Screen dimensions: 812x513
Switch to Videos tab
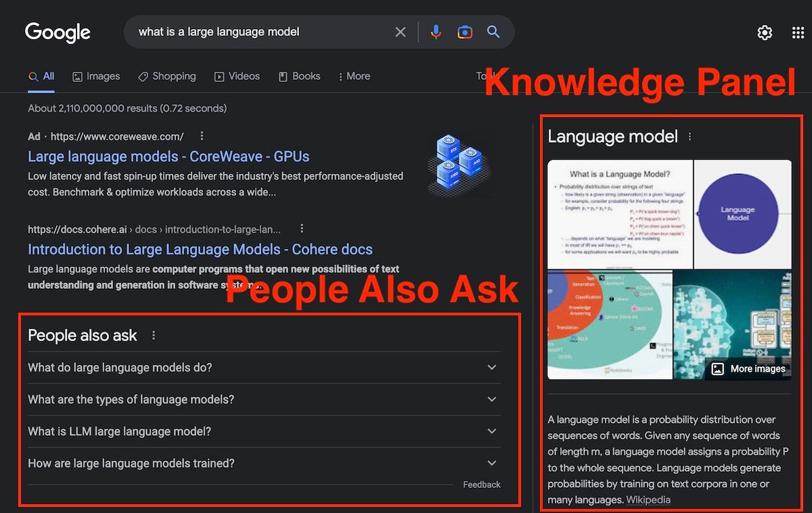[x=237, y=76]
